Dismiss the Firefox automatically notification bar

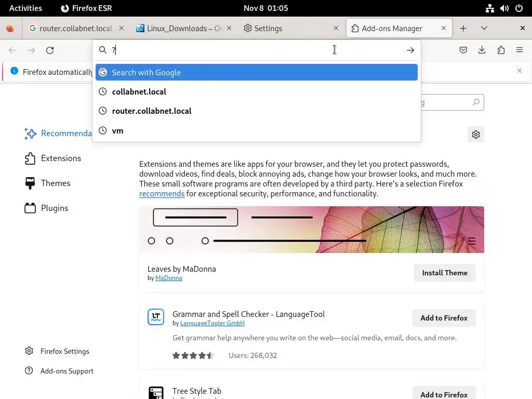[520, 71]
